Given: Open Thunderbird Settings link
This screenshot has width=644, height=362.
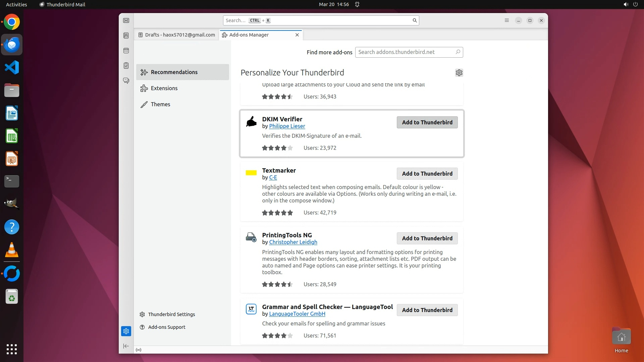Looking at the screenshot, I should point(171,314).
